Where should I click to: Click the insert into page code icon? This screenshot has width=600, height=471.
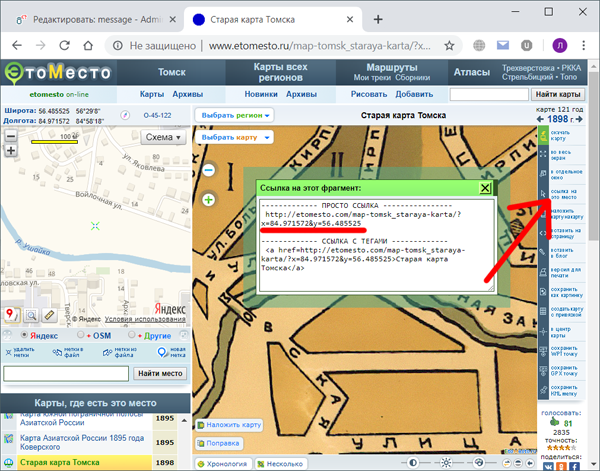pos(543,233)
